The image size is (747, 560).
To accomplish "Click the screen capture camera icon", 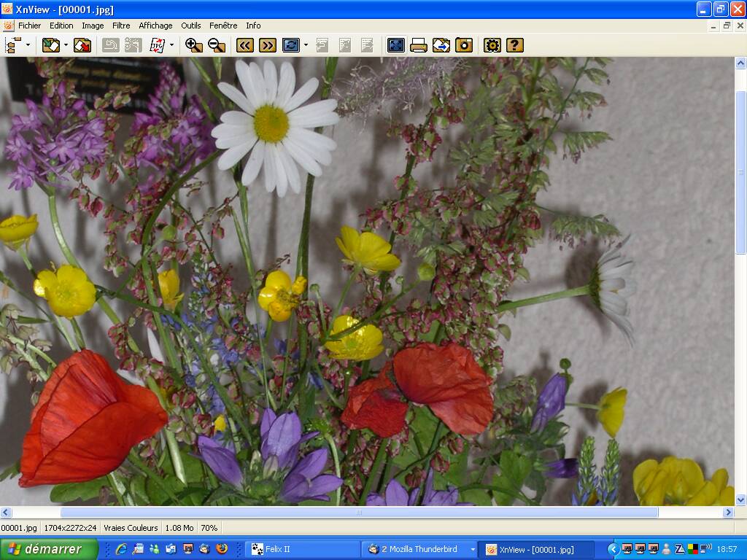I will (464, 45).
